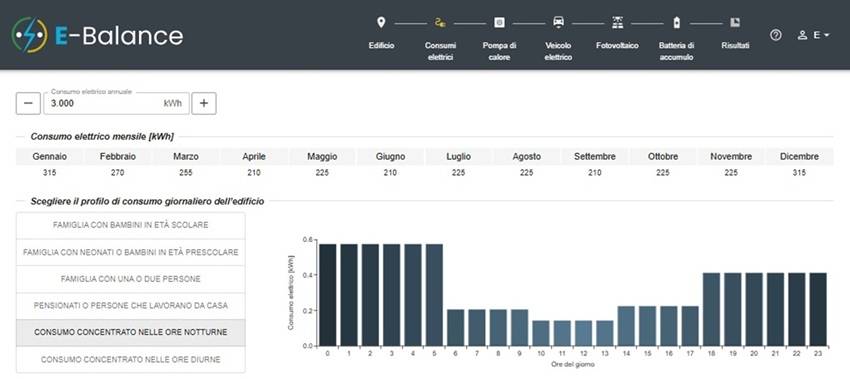Screen dimensions: 850x379
Task: Go to the Consumi elettrici step label
Action: click(x=440, y=52)
